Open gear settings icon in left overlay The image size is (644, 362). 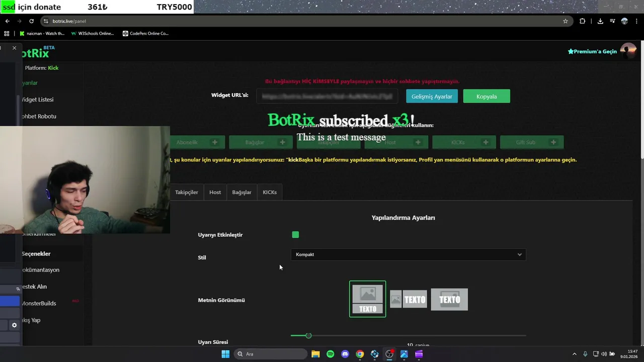pyautogui.click(x=14, y=325)
